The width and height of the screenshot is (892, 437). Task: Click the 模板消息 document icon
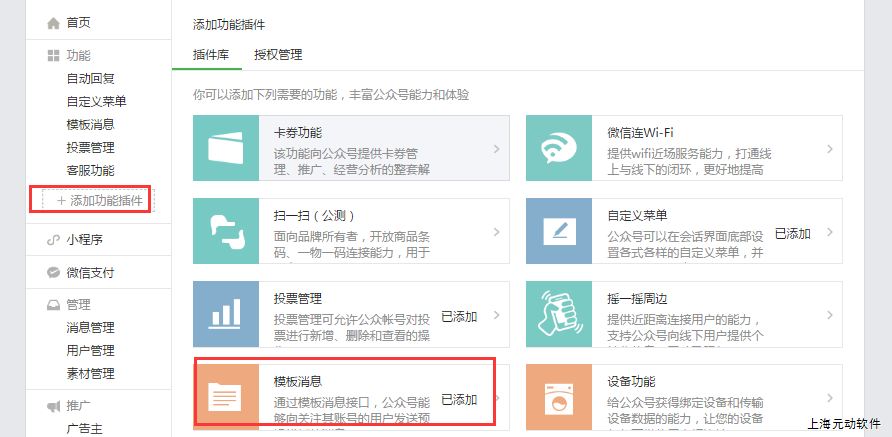226,396
